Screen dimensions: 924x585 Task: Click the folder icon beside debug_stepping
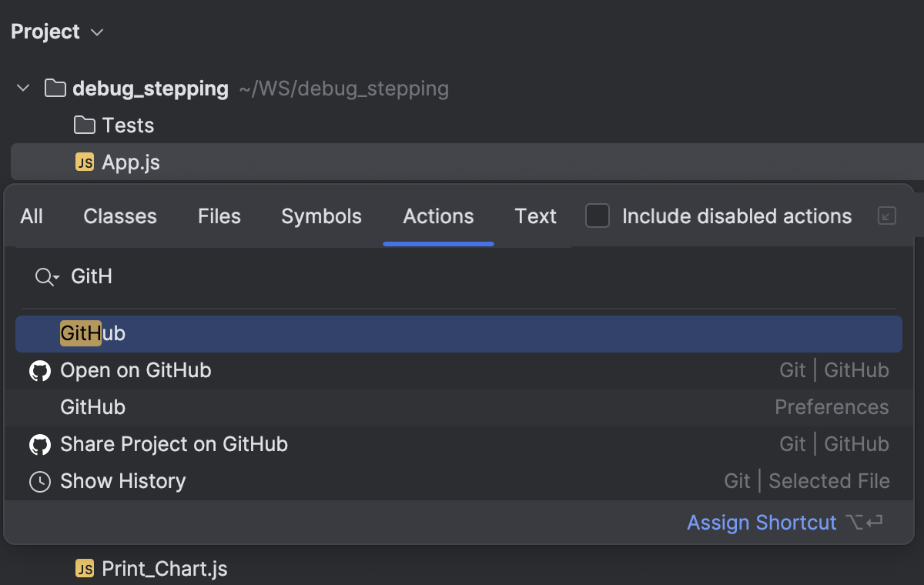54,88
